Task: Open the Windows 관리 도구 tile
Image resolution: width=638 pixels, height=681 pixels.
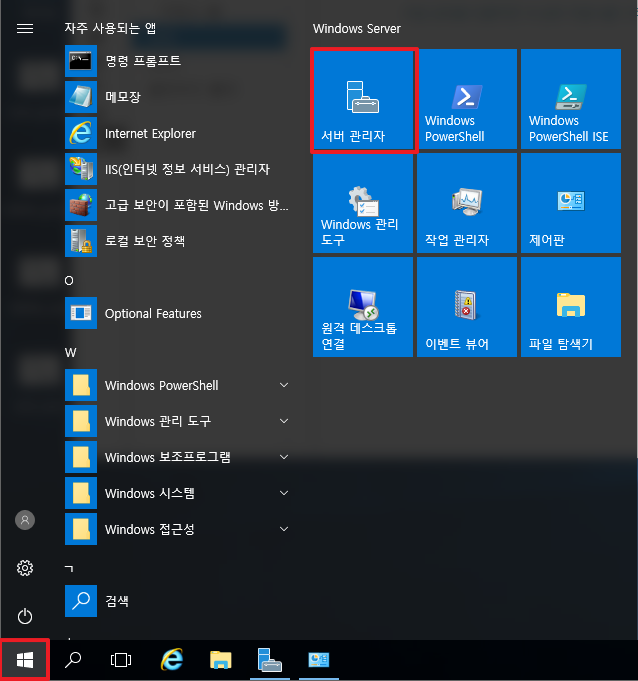Action: [x=363, y=203]
